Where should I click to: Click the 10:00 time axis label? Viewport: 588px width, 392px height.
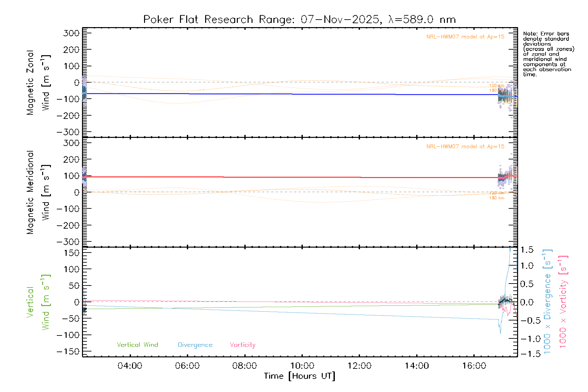[302, 366]
